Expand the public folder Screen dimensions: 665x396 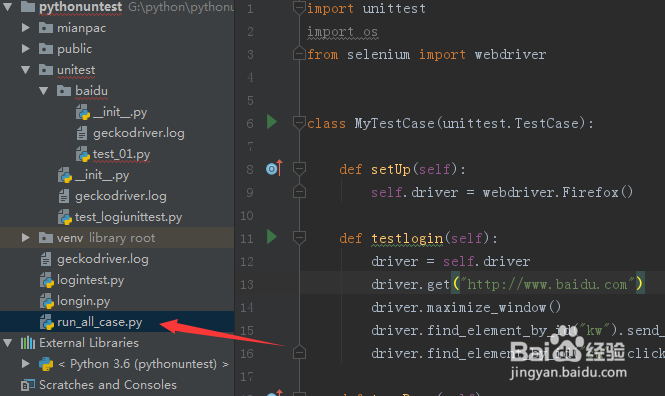pyautogui.click(x=25, y=49)
